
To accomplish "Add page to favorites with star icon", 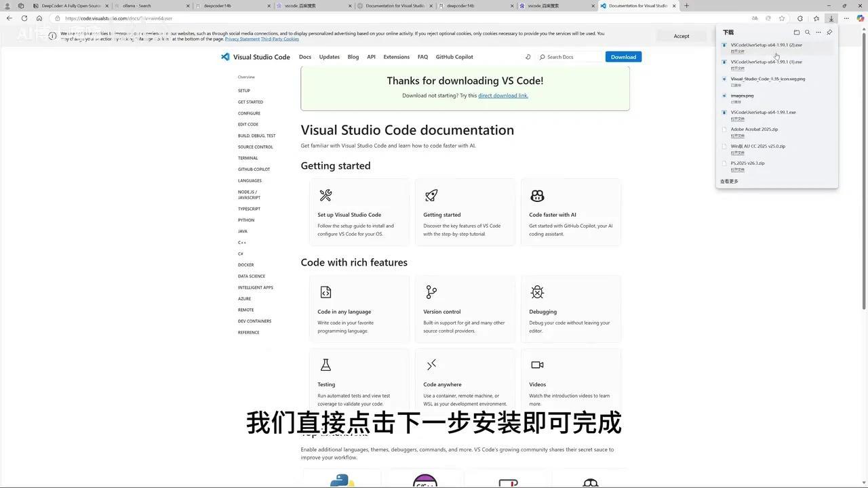I will [782, 18].
